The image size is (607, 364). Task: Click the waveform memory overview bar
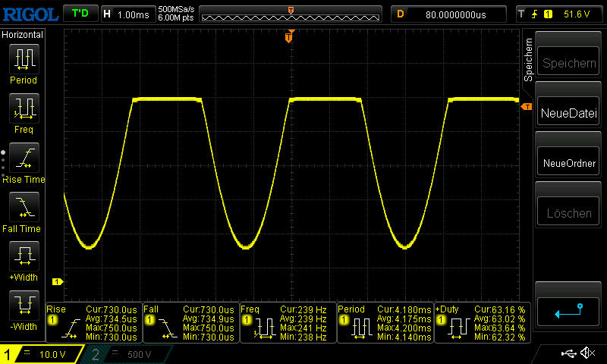[291, 14]
